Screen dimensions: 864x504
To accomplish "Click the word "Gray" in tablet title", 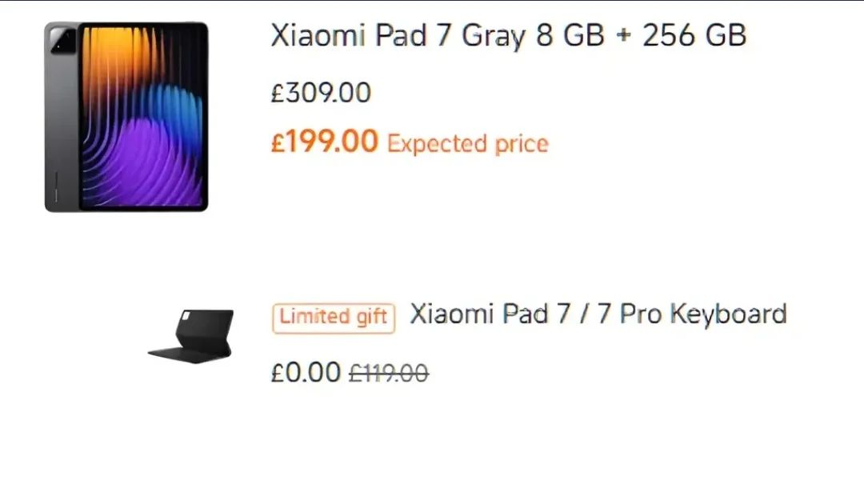I will pos(494,37).
